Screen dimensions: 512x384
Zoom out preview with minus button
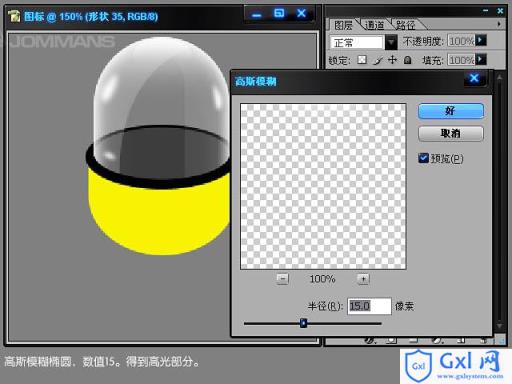(x=283, y=279)
